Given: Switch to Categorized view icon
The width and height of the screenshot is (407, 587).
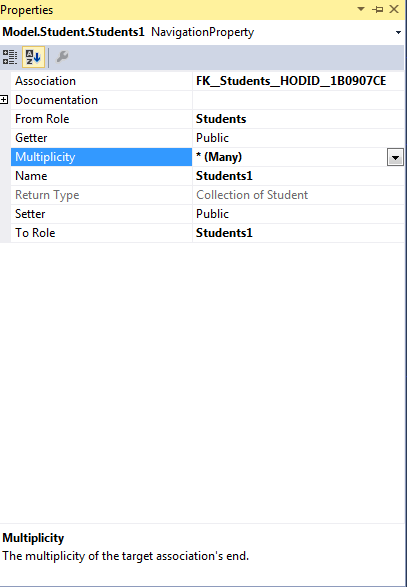Looking at the screenshot, I should 10,57.
